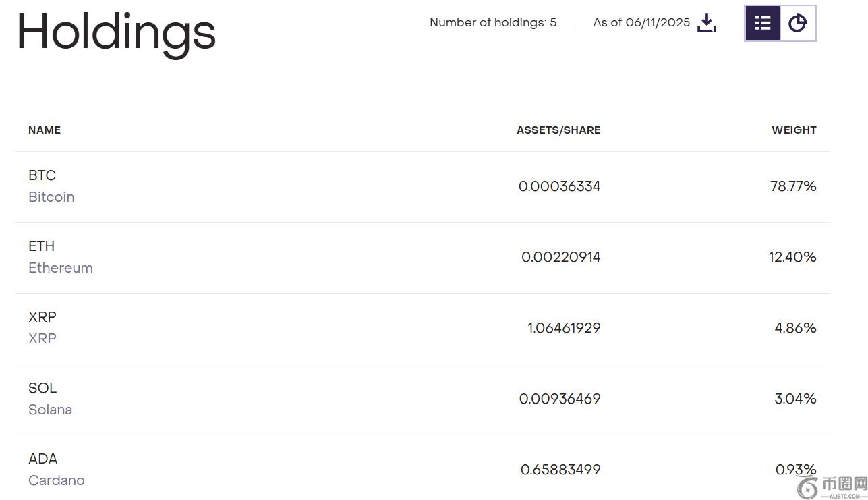Click the XRP holding name
Image resolution: width=868 pixels, height=500 pixels.
(42, 317)
